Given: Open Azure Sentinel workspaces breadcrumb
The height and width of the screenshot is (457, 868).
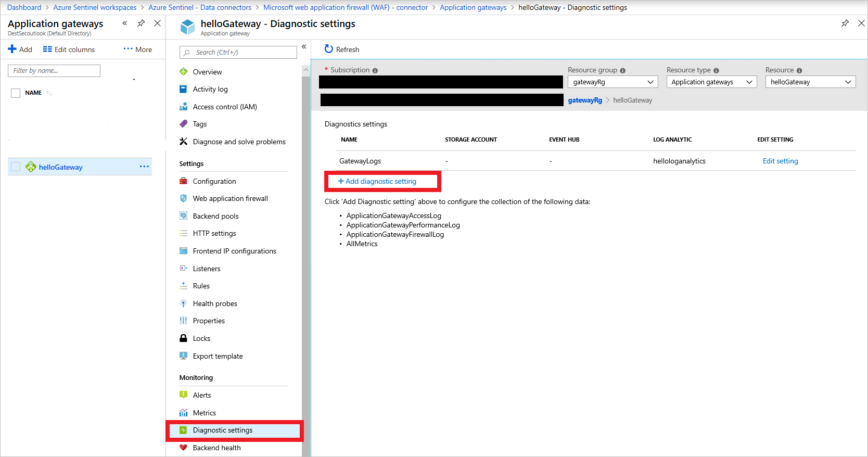Looking at the screenshot, I should tap(95, 7).
